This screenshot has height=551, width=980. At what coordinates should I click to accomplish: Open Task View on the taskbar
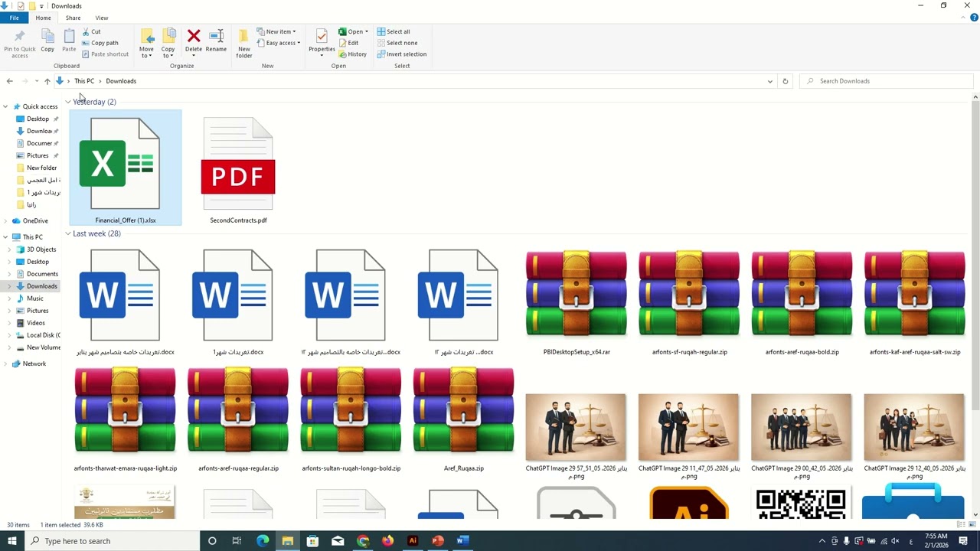coord(237,541)
